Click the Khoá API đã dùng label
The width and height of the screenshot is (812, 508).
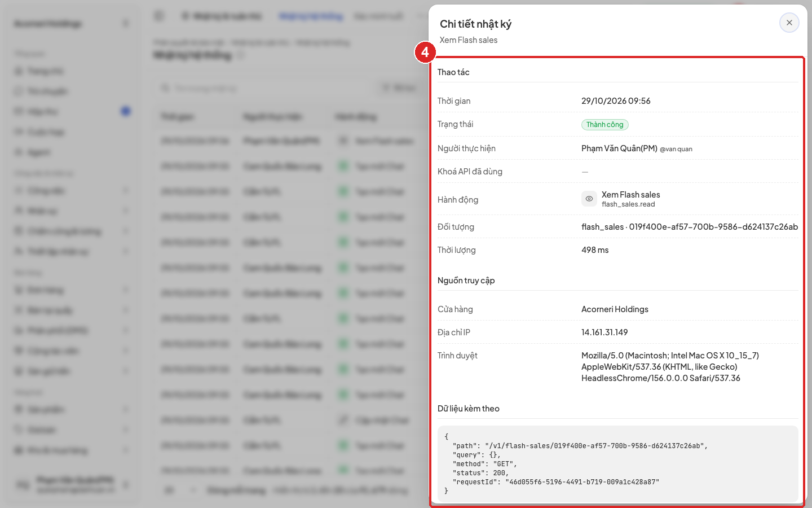[x=470, y=172]
